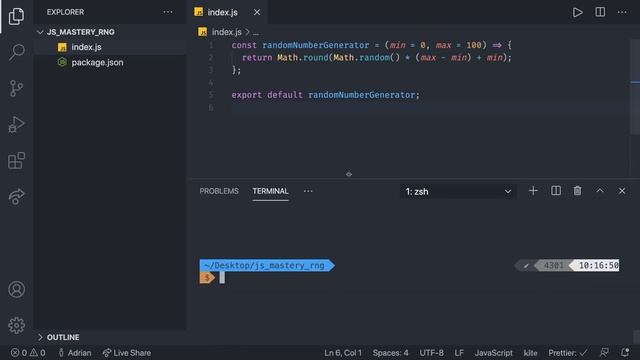Click the breadcrumb ellipsis after index.js
640x360 pixels.
click(x=256, y=33)
